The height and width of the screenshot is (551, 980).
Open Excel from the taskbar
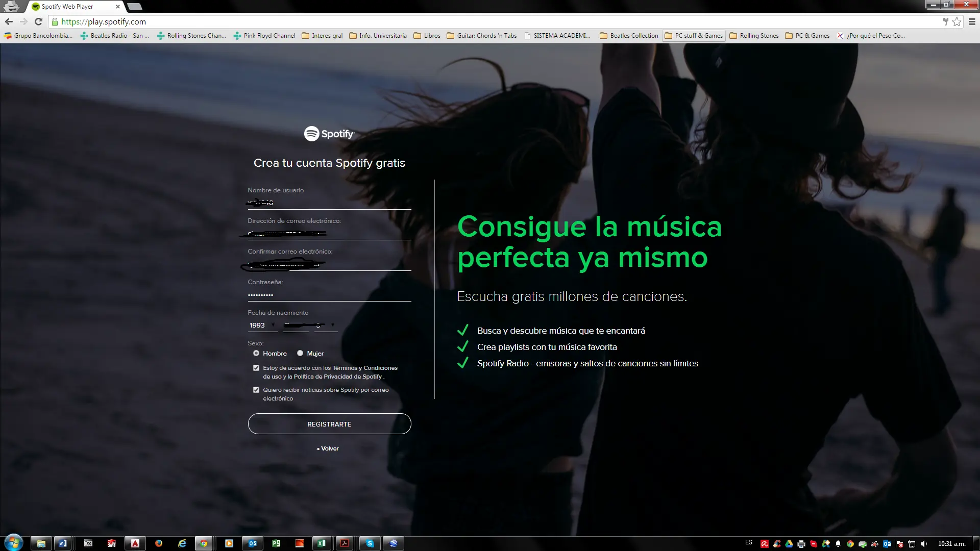pos(322,543)
